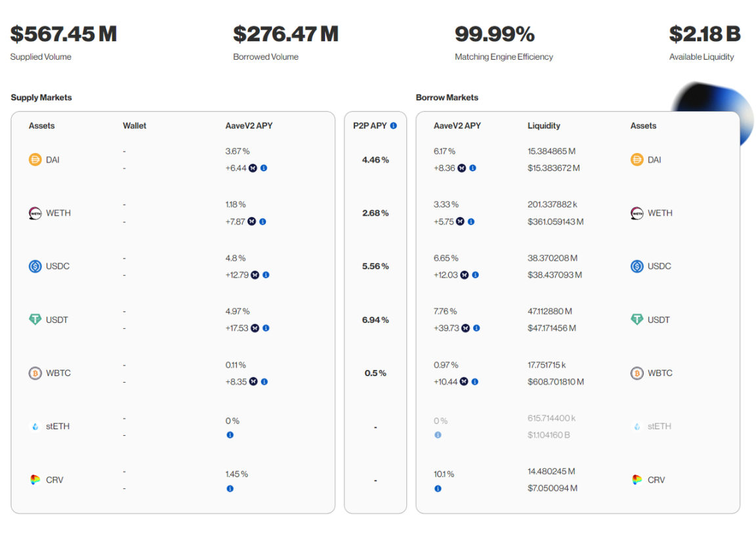Click the WBTC icon in Borrow Markets
756x535 pixels.
pyautogui.click(x=637, y=374)
